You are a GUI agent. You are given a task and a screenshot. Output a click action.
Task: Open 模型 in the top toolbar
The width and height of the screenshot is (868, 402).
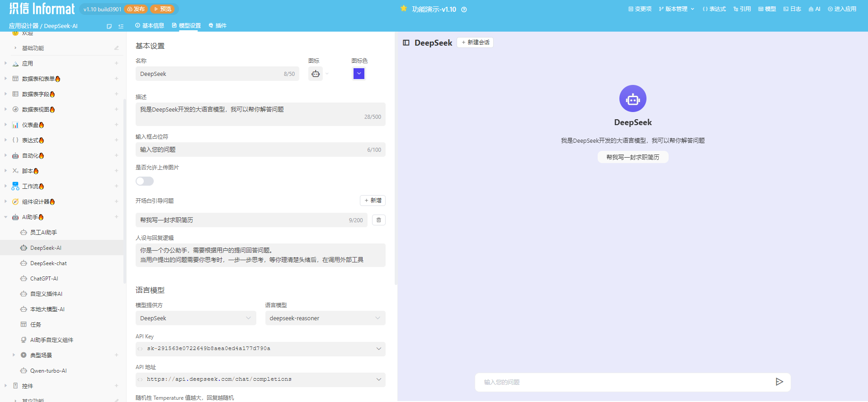click(x=767, y=9)
